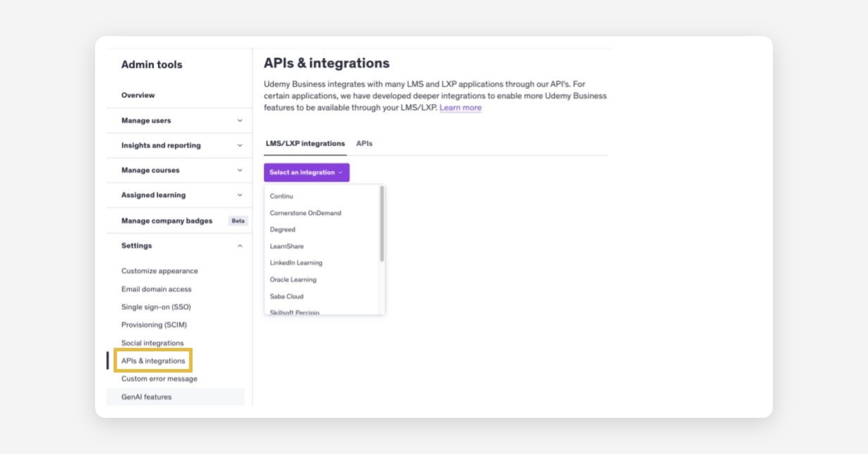Open APIs & integrations settings
This screenshot has width=868, height=454.
coord(153,361)
